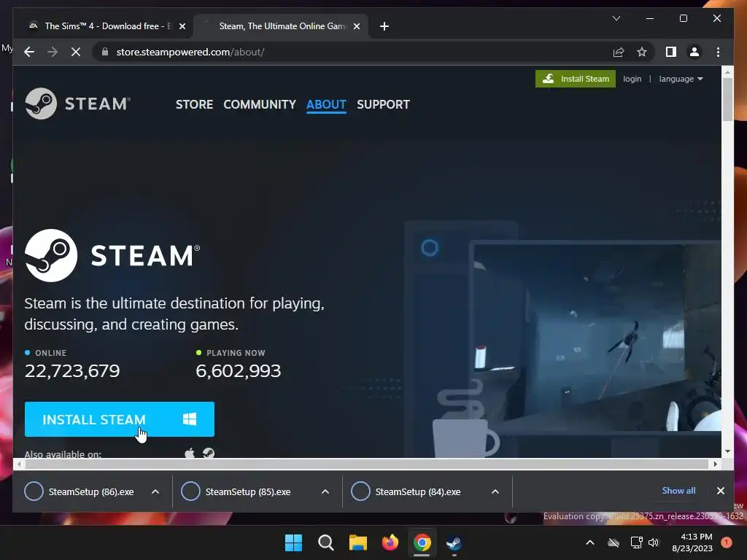Click the SteamOS download icon
This screenshot has height=560, width=747.
209,453
